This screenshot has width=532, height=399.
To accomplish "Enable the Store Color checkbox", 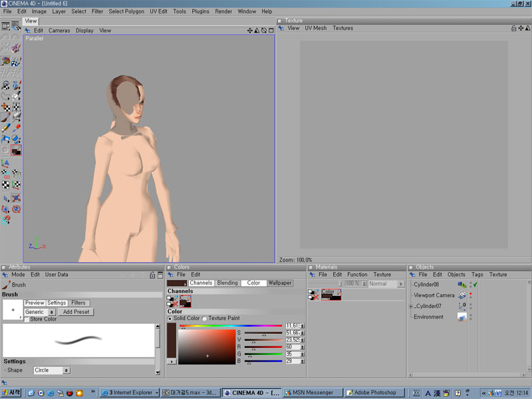I will [x=27, y=319].
